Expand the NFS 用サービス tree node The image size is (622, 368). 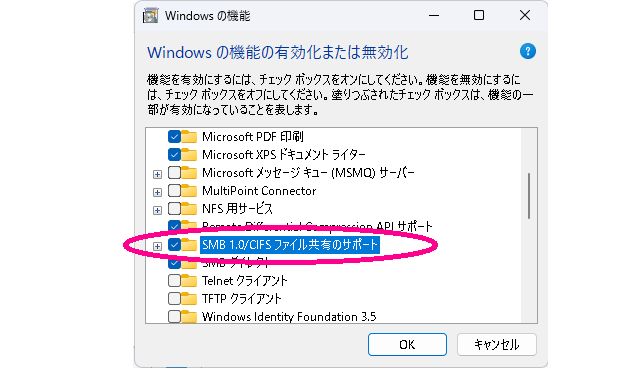157,210
